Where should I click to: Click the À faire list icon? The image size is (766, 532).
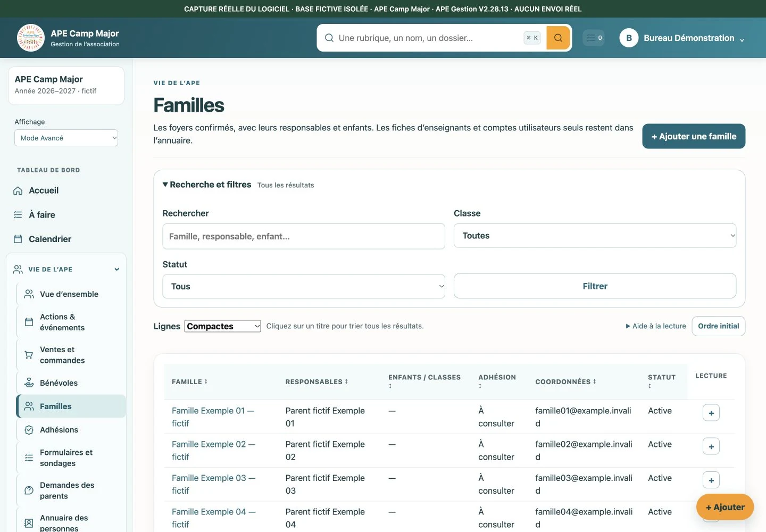(x=18, y=215)
